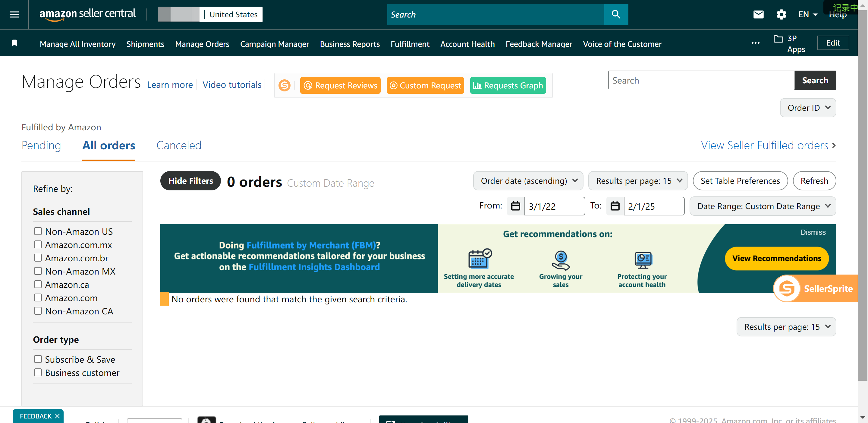Click Hide Filters button

click(190, 181)
